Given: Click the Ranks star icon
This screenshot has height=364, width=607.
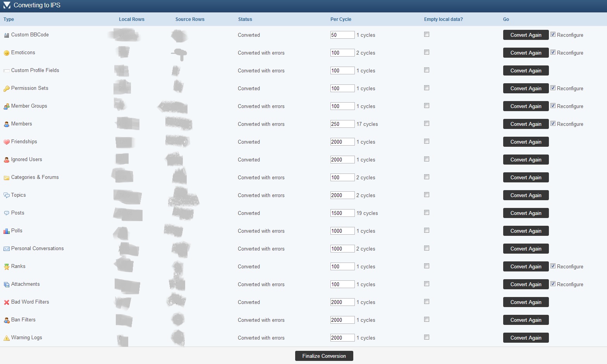Looking at the screenshot, I should point(7,267).
